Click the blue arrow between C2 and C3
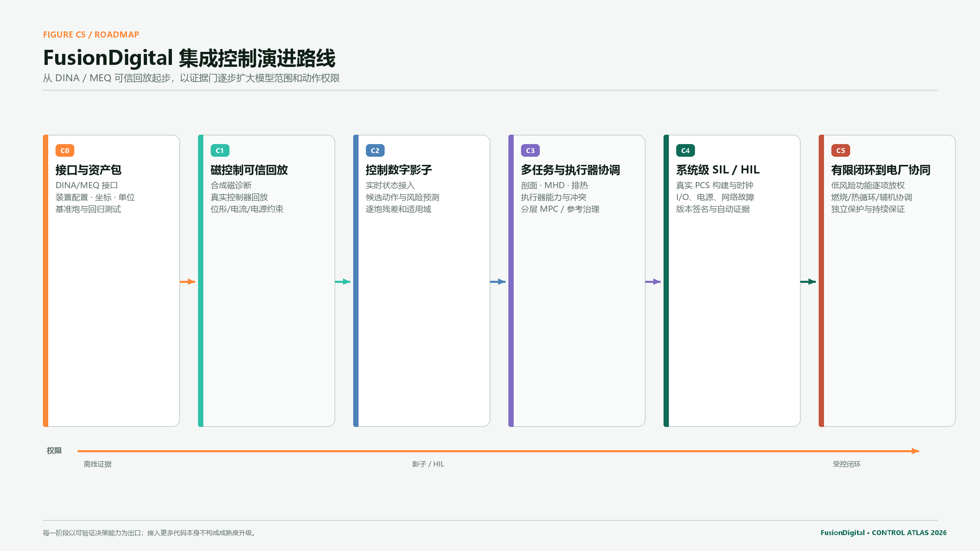This screenshot has width=980, height=551. (x=498, y=282)
